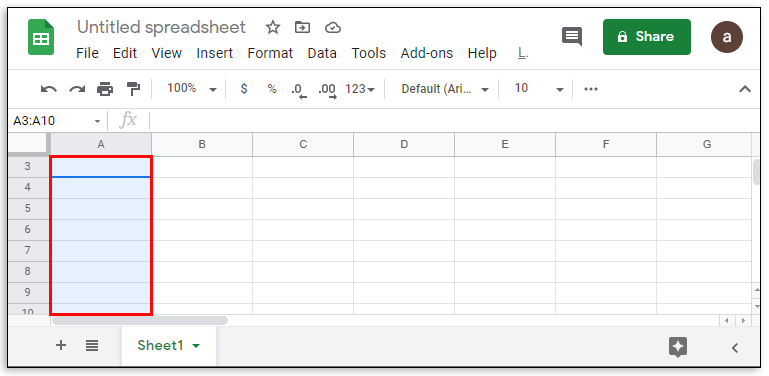This screenshot has height=376, width=769.
Task: Click the Google Sheets home logo
Action: coord(41,37)
